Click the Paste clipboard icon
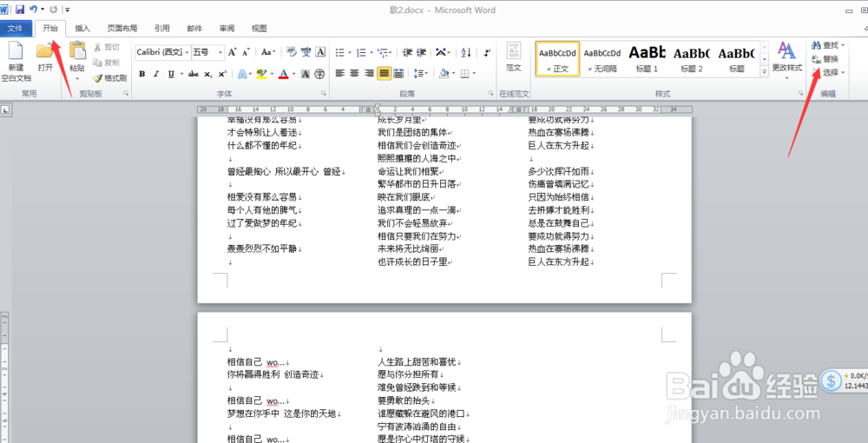Screen dimensions: 868x443 [x=77, y=51]
